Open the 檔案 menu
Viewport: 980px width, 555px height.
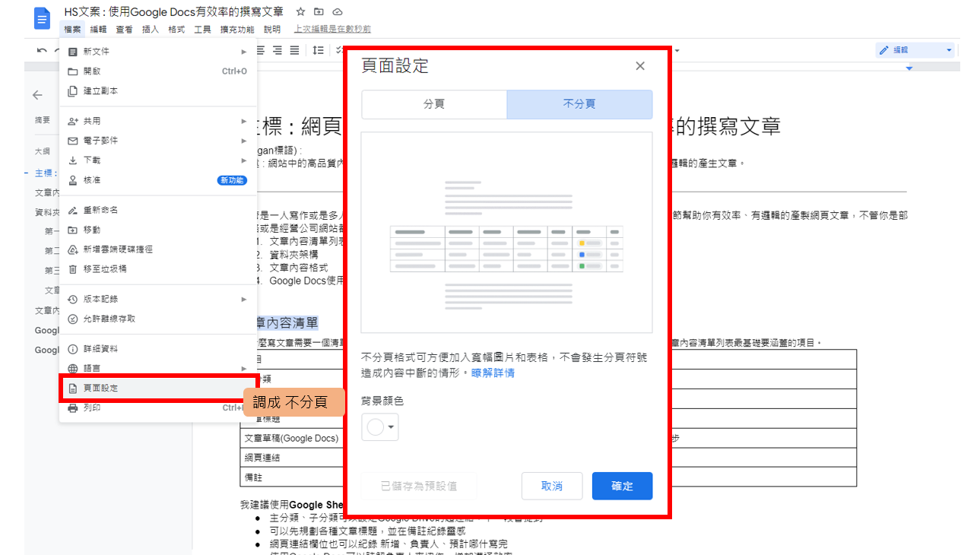tap(72, 30)
